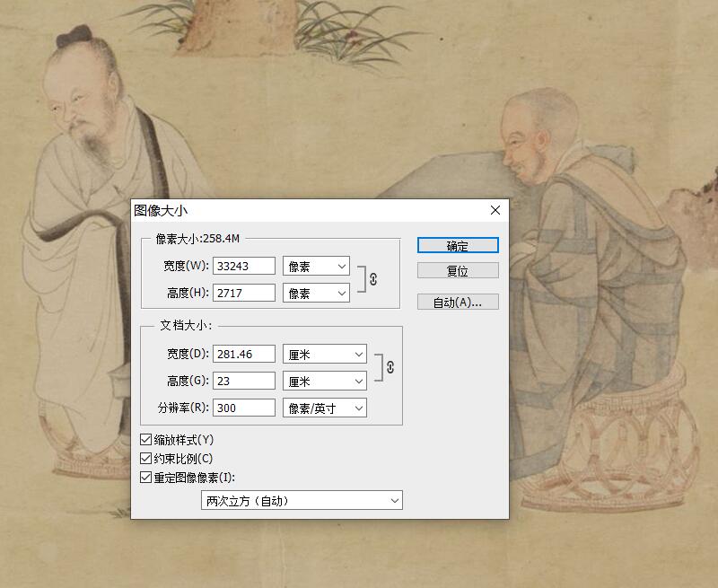Open the 两次立方（自动）resampling dropdown

(x=302, y=501)
